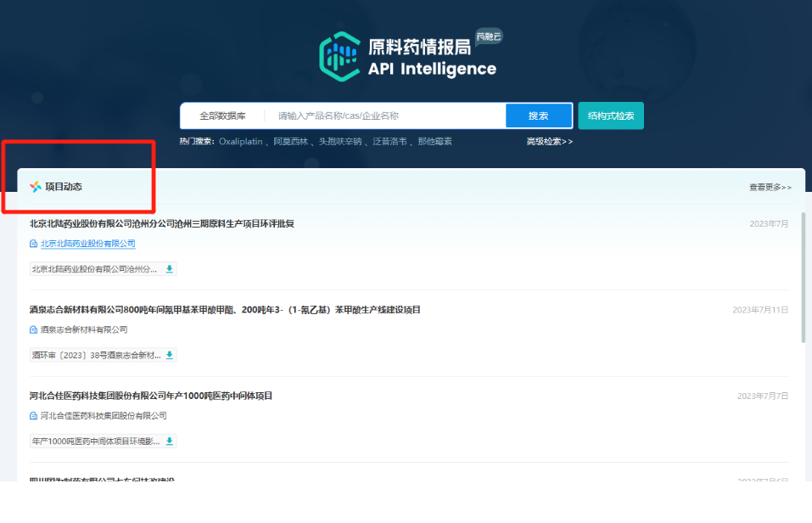
Task: Open the 河北合佳医药科技集团股份有限公司 company link
Action: (x=104, y=416)
